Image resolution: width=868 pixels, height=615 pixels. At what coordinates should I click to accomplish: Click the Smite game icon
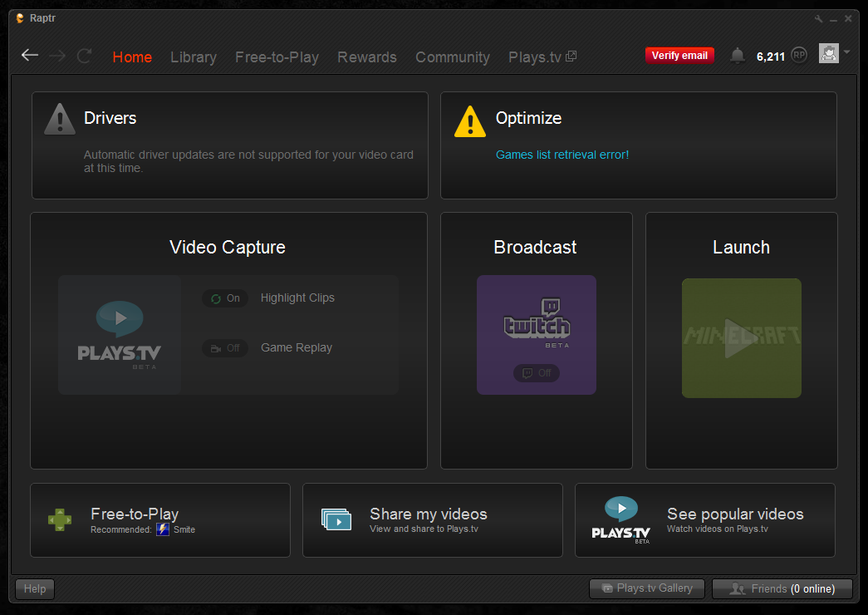(163, 529)
